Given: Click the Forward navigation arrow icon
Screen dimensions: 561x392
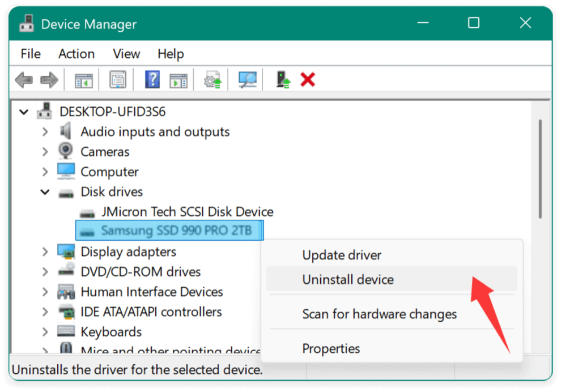Looking at the screenshot, I should point(48,79).
